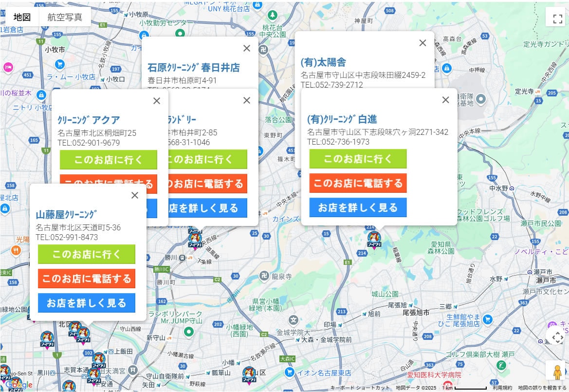Click お店を詳しく見る for クリーニング白進
This screenshot has width=569, height=392.
pos(358,207)
